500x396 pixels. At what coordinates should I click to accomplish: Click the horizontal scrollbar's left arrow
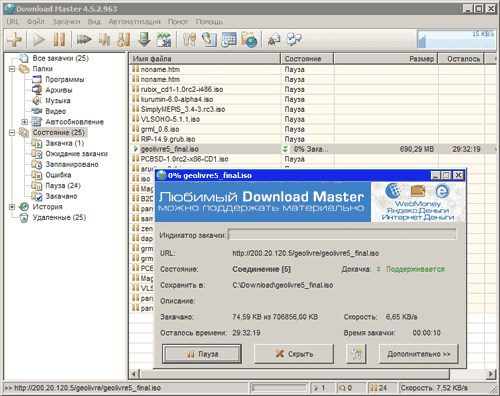pos(133,374)
